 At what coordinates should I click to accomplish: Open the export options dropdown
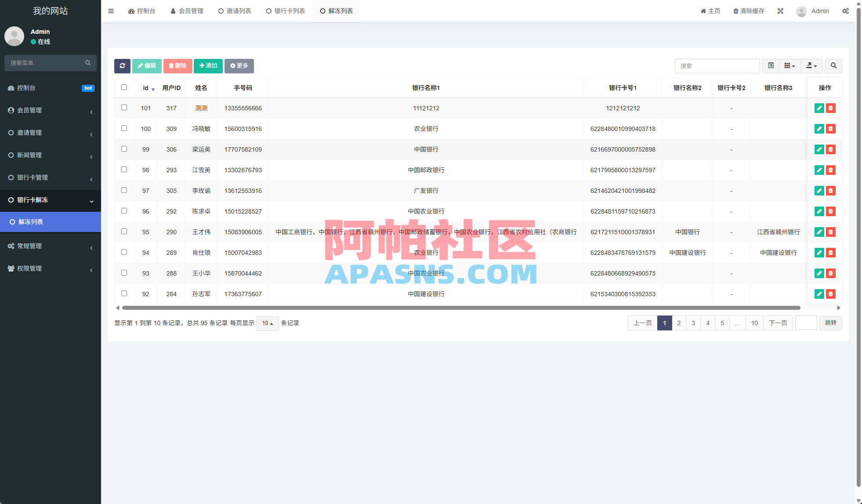click(811, 65)
